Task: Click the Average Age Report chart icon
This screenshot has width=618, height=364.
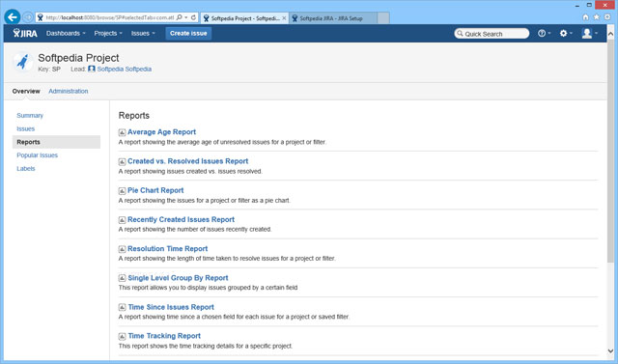Action: pos(123,132)
